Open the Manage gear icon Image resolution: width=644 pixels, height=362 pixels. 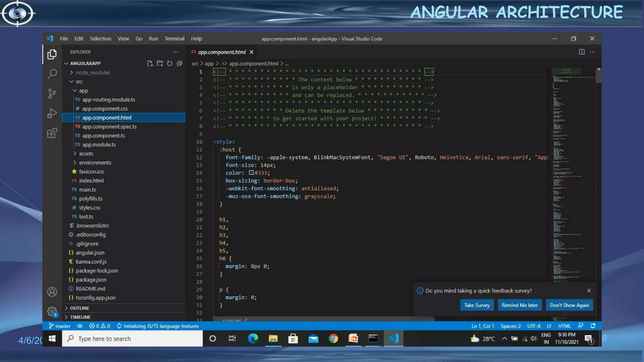pyautogui.click(x=52, y=311)
